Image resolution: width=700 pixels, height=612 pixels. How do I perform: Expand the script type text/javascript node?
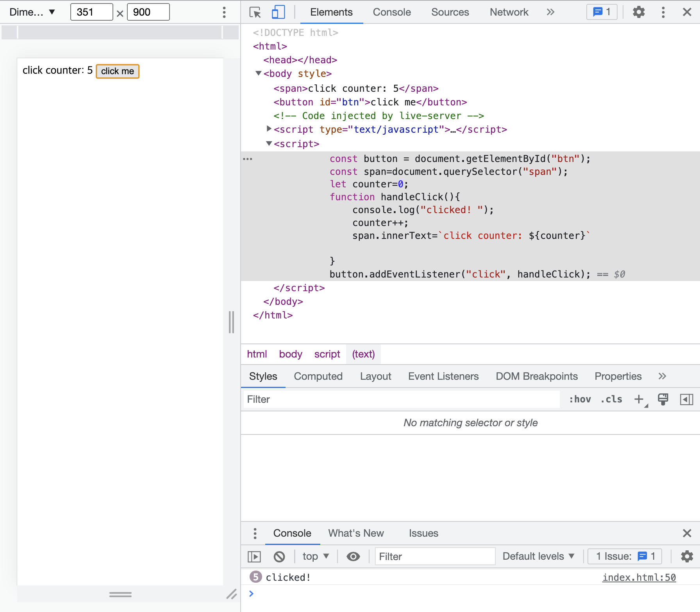point(269,128)
